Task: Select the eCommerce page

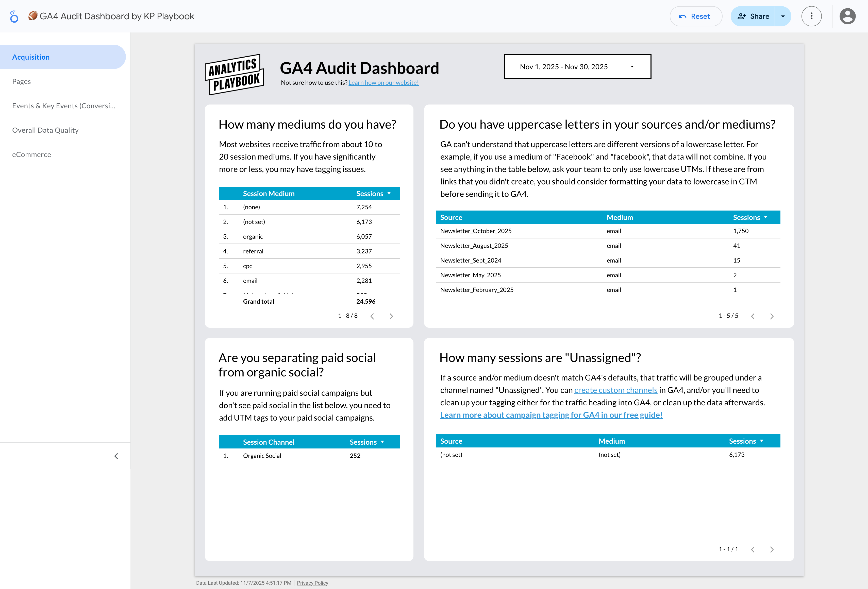Action: (31, 154)
